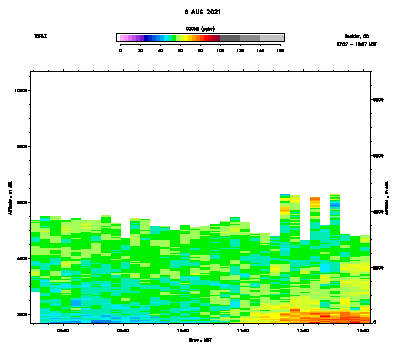Click the darkest gray colorbar segment
The height and width of the screenshot is (360, 400).
(230, 38)
